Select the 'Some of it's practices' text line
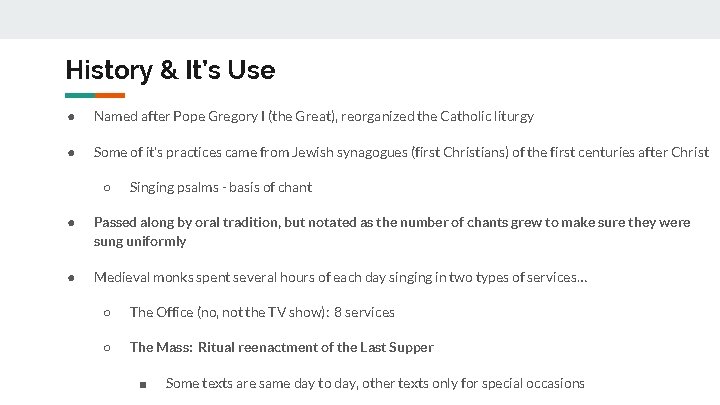The image size is (720, 405). coord(400,152)
